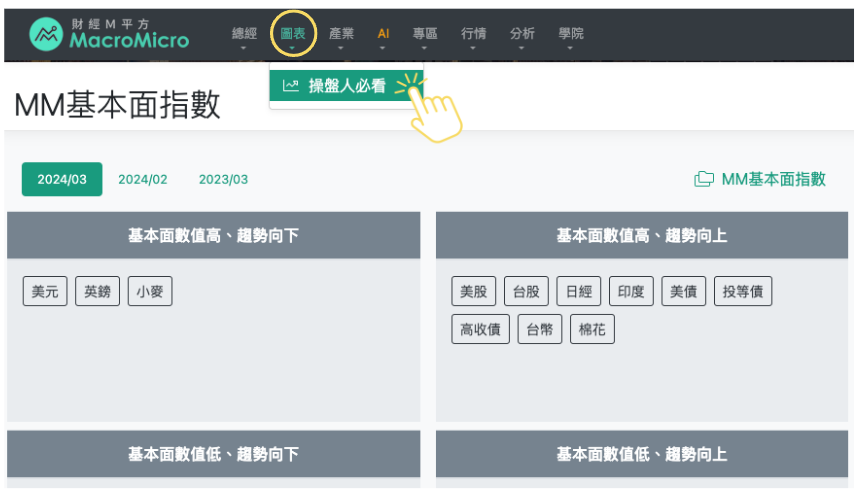Open the 專區 menu
This screenshot has width=858, height=490.
425,33
